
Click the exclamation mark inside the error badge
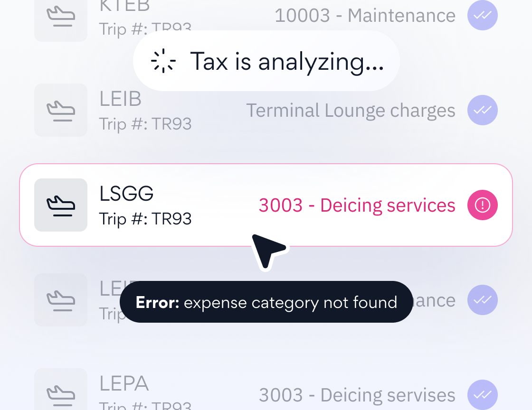coord(483,205)
